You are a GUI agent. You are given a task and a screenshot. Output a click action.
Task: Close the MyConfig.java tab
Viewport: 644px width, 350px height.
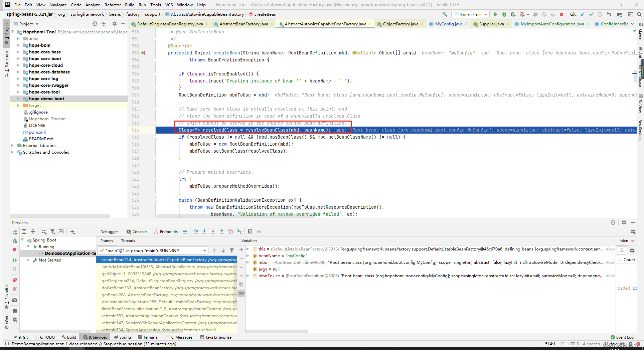[x=467, y=24]
